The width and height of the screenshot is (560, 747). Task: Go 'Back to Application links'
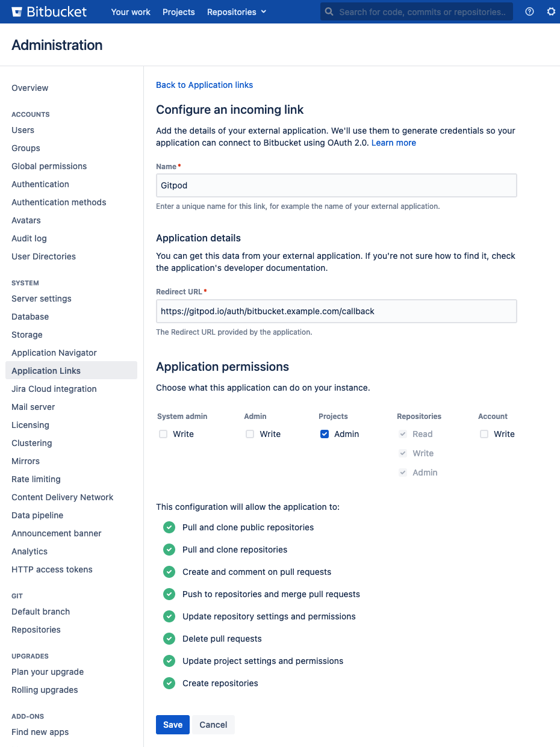click(204, 85)
